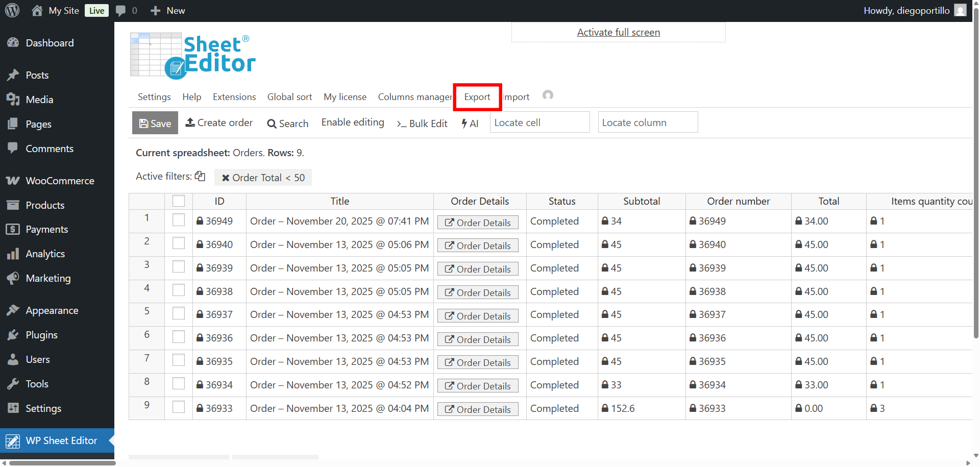Click into the Locate cell input field
980x467 pixels.
coord(540,122)
